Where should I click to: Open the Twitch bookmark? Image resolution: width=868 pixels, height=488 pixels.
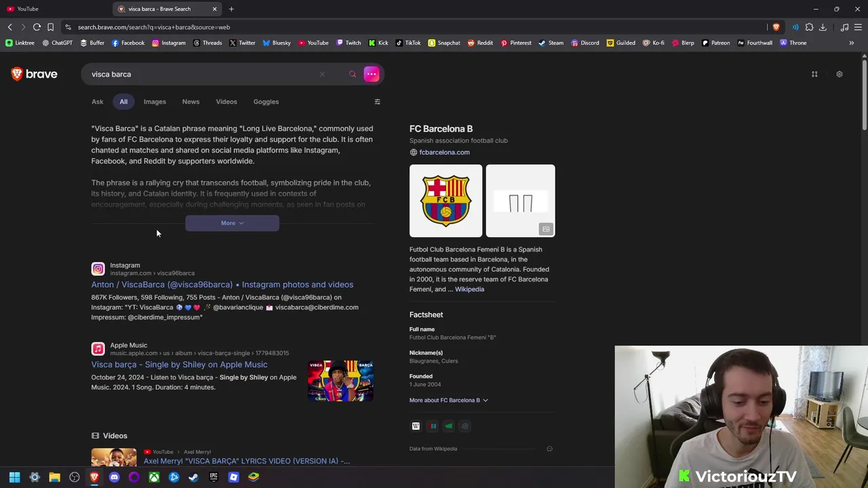349,43
